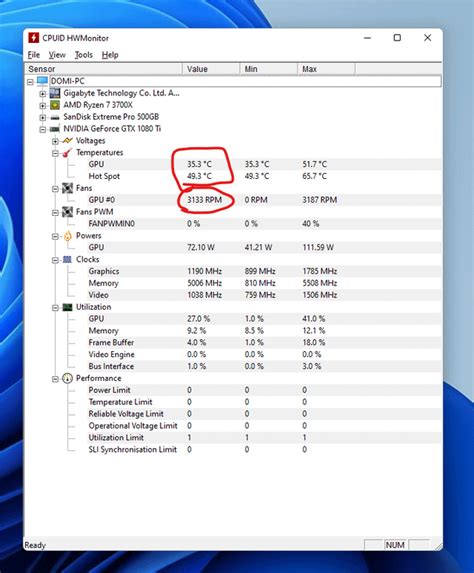Image resolution: width=474 pixels, height=573 pixels.
Task: Click the Gigabyte motherboard icon
Action: pyautogui.click(x=55, y=93)
